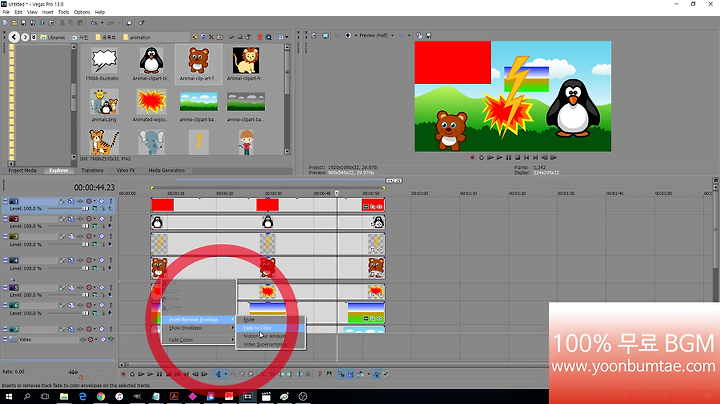Mute video track 2
Viewport: 720px width, 404px height.
point(102,219)
